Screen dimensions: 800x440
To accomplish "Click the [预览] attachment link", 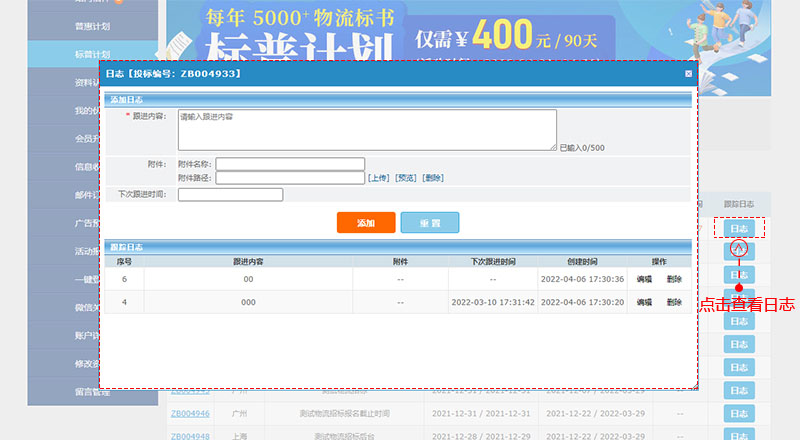I will click(x=405, y=178).
